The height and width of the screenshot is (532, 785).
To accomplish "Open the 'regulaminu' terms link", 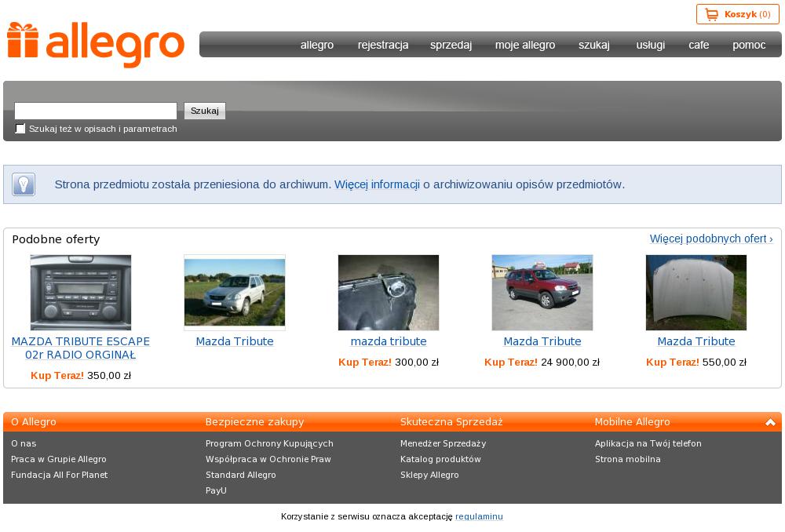I will [x=479, y=516].
